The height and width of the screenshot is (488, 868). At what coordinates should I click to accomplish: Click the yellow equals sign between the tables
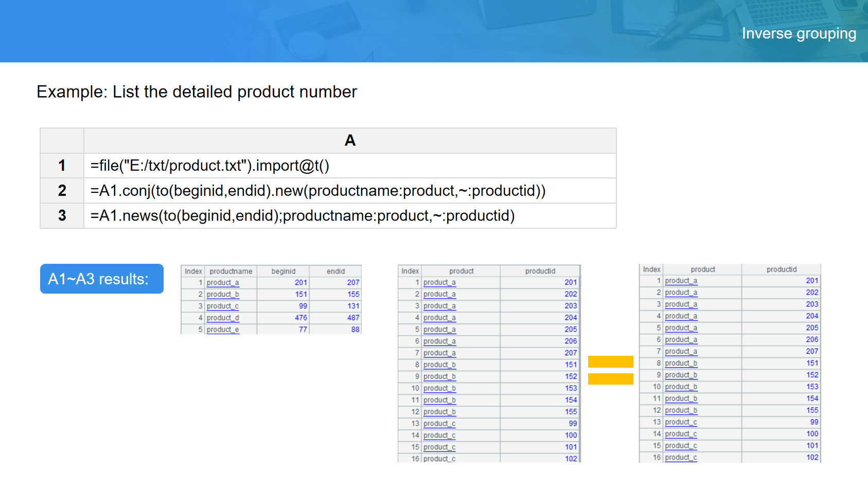610,370
